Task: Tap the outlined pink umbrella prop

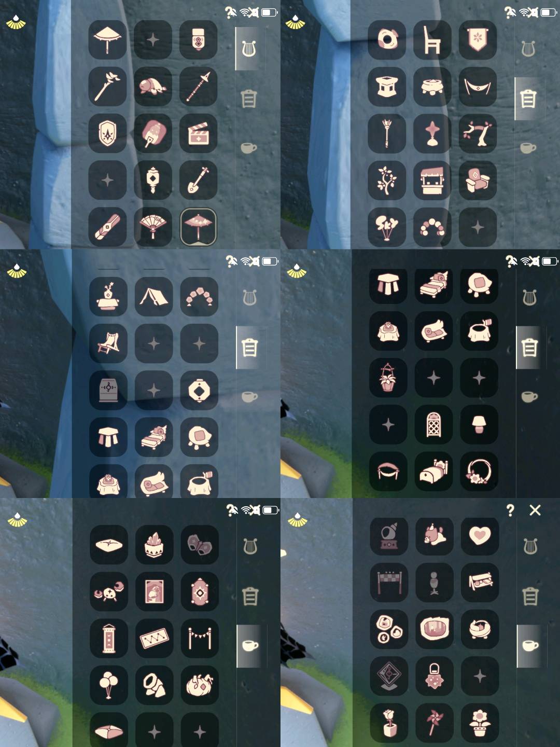Action: tap(198, 227)
